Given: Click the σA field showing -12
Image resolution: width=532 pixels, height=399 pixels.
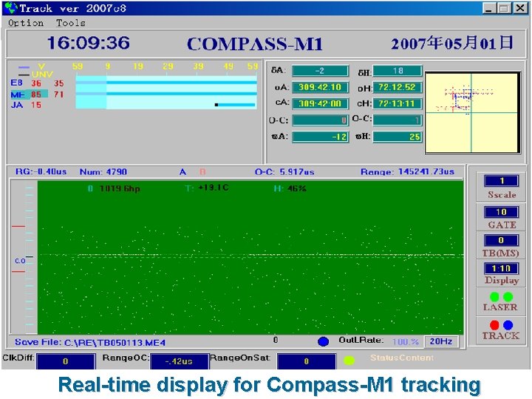Looking at the screenshot, I should 320,137.
